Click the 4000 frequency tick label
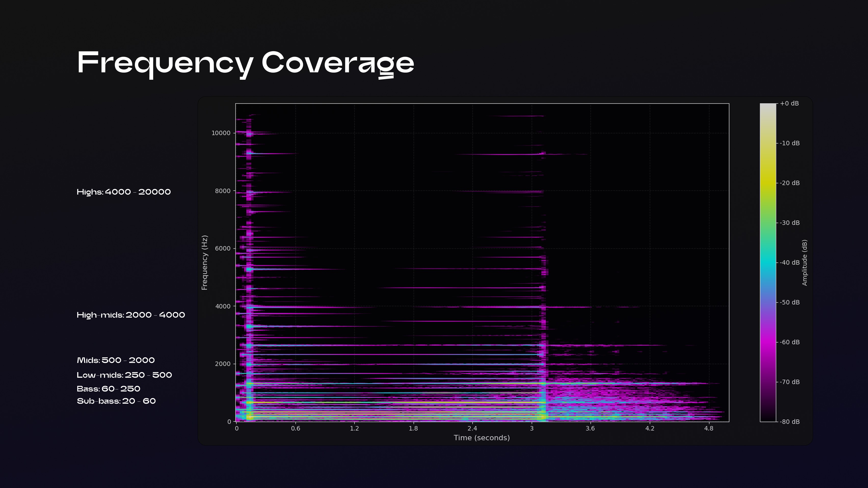Viewport: 868px width, 488px height. (223, 306)
